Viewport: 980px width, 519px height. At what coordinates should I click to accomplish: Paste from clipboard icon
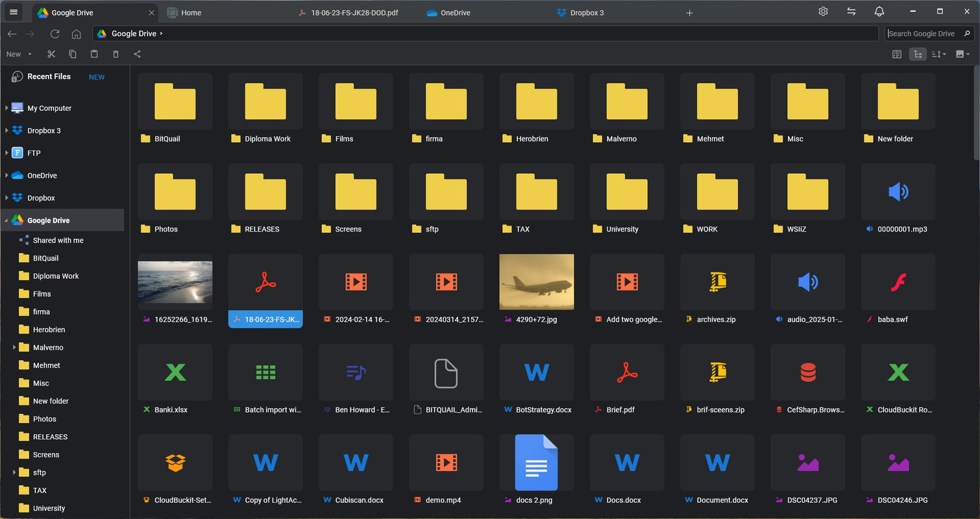94,54
